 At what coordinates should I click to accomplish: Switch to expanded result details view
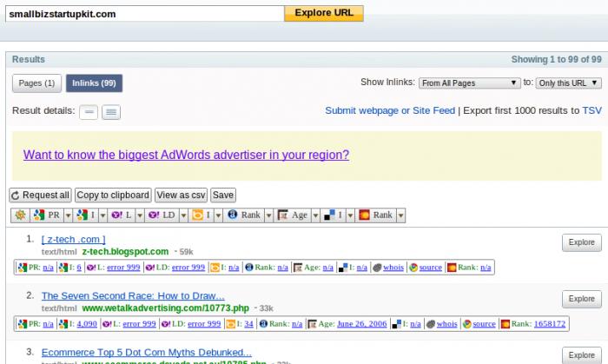[111, 112]
